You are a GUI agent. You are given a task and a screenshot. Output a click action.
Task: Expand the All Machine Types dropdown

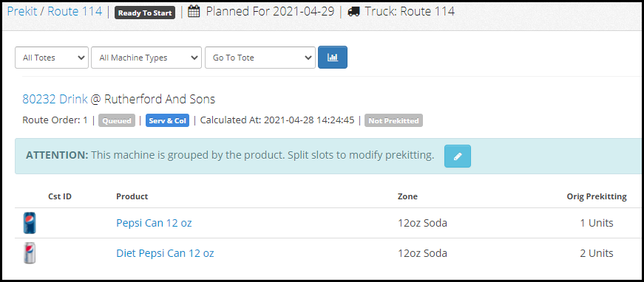tap(146, 58)
